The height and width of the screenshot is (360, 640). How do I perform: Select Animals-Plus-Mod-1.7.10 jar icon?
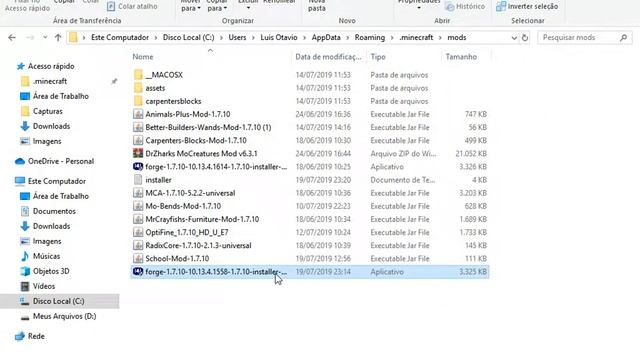138,114
